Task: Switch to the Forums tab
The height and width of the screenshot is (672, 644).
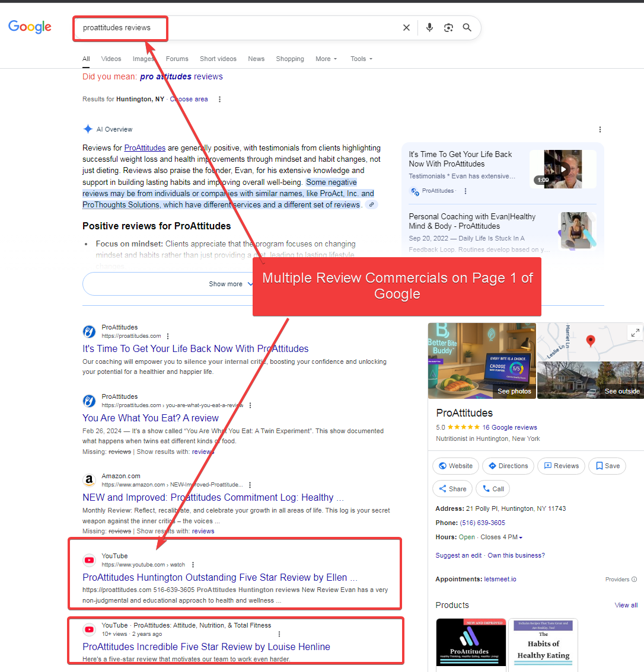Action: tap(177, 59)
